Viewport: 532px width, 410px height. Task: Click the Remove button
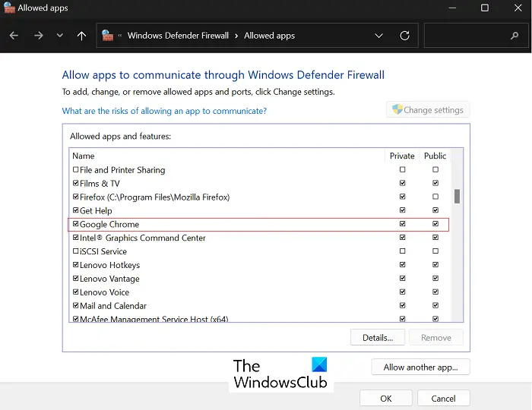436,337
